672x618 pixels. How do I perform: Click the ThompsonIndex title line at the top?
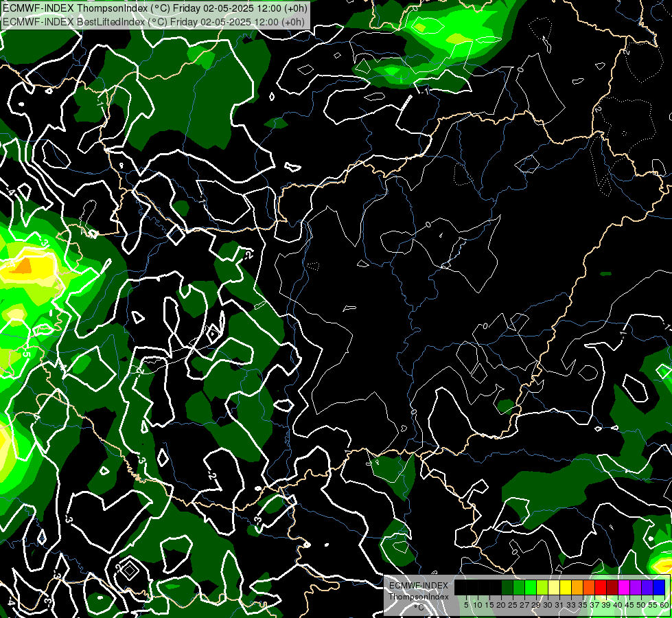coord(154,8)
